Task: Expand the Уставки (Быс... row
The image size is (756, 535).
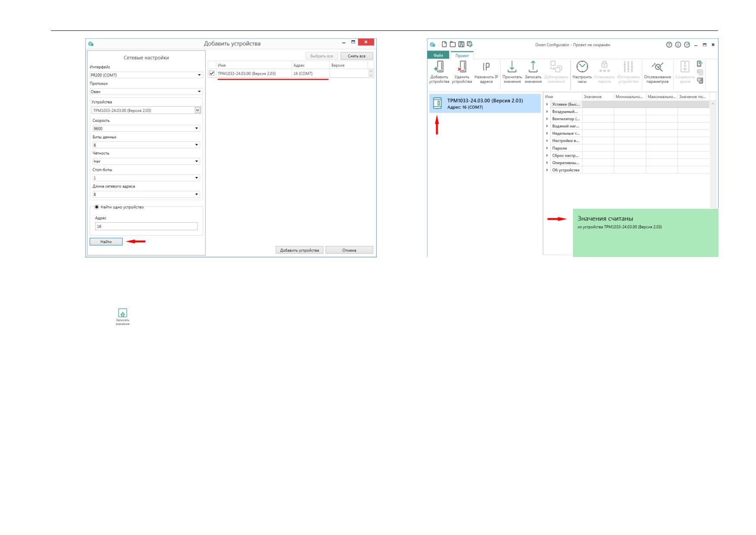Action: click(547, 104)
